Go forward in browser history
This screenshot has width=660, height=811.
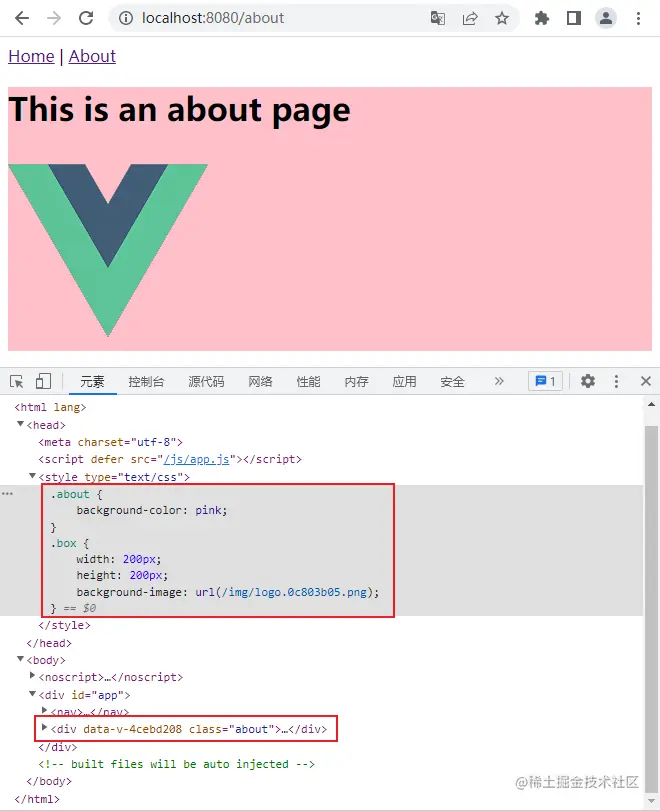pyautogui.click(x=54, y=19)
